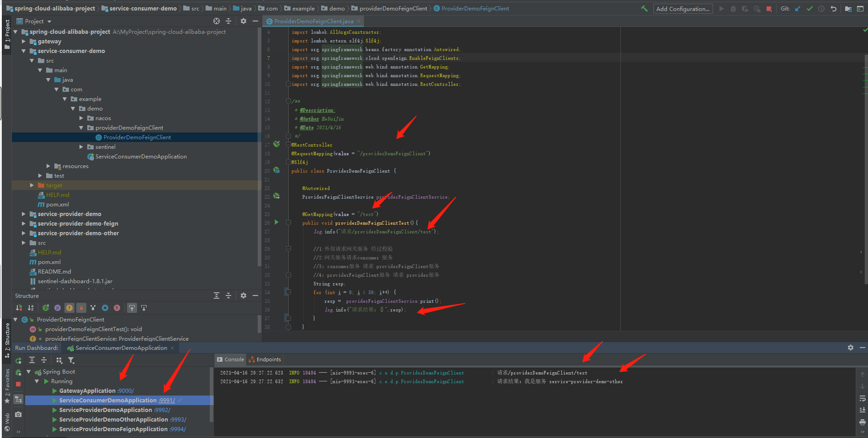Open Project Structure from top toolbar
The image size is (868, 438).
pos(848,9)
